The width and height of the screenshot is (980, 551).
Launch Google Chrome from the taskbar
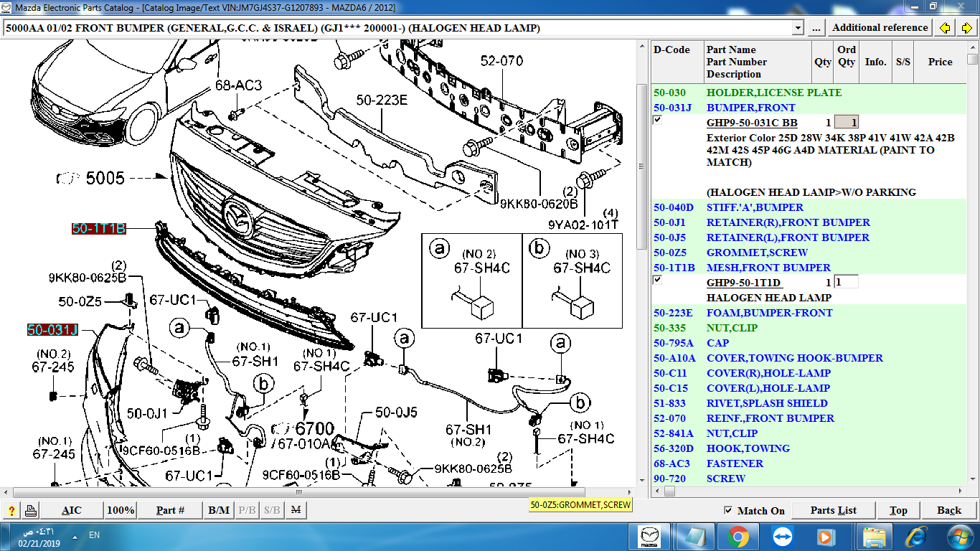coord(738,536)
